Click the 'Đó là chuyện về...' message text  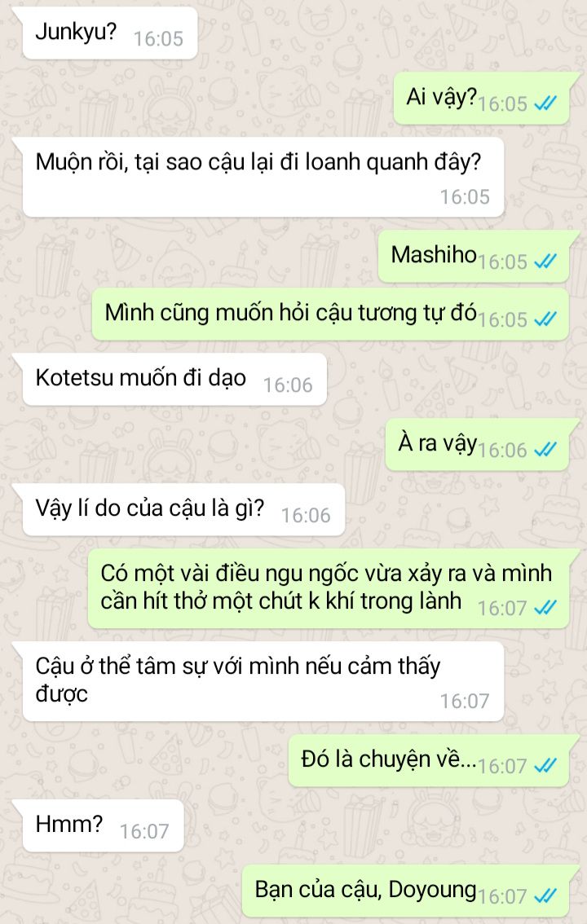pos(389,759)
